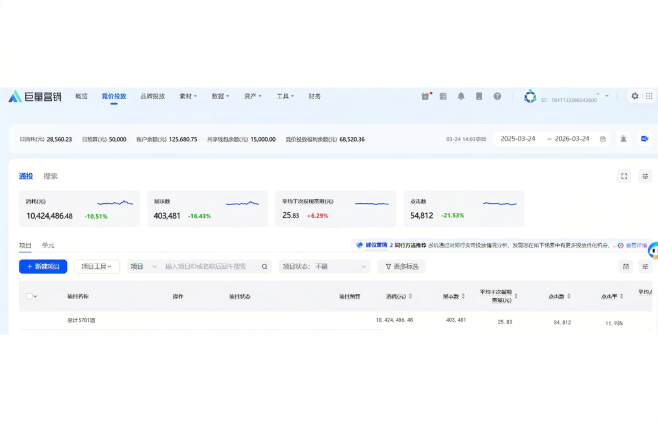
Task: Click the total row value 11.93%
Action: pyautogui.click(x=614, y=323)
